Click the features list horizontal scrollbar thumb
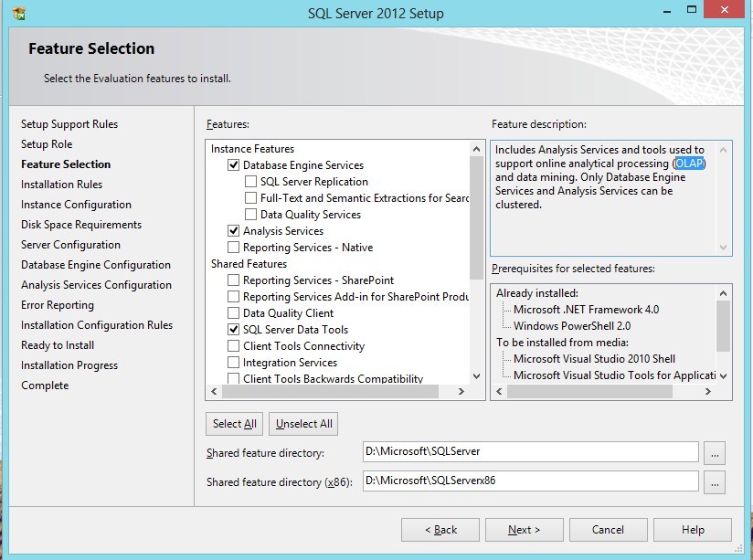Screen dimensions: 753x560 pos(331,391)
